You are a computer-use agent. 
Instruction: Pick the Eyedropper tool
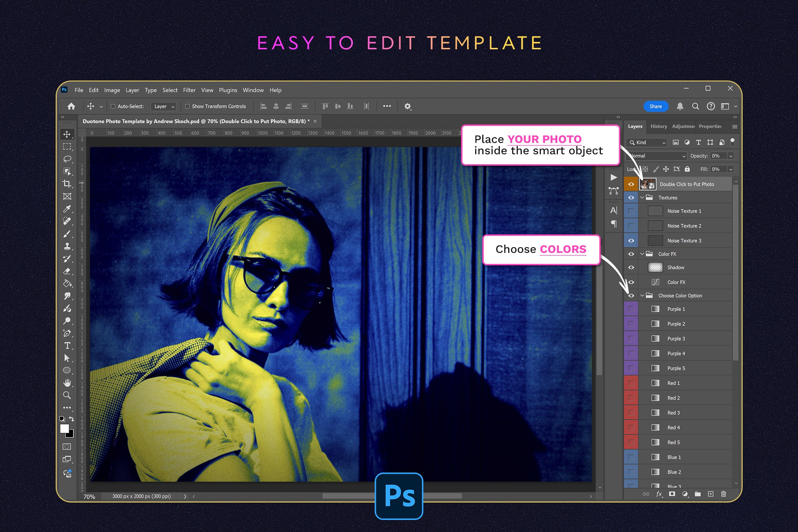(67, 209)
